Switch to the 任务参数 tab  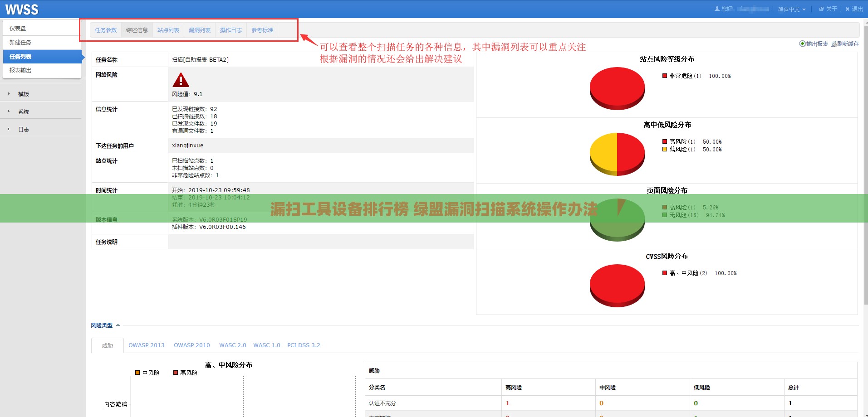pyautogui.click(x=106, y=30)
